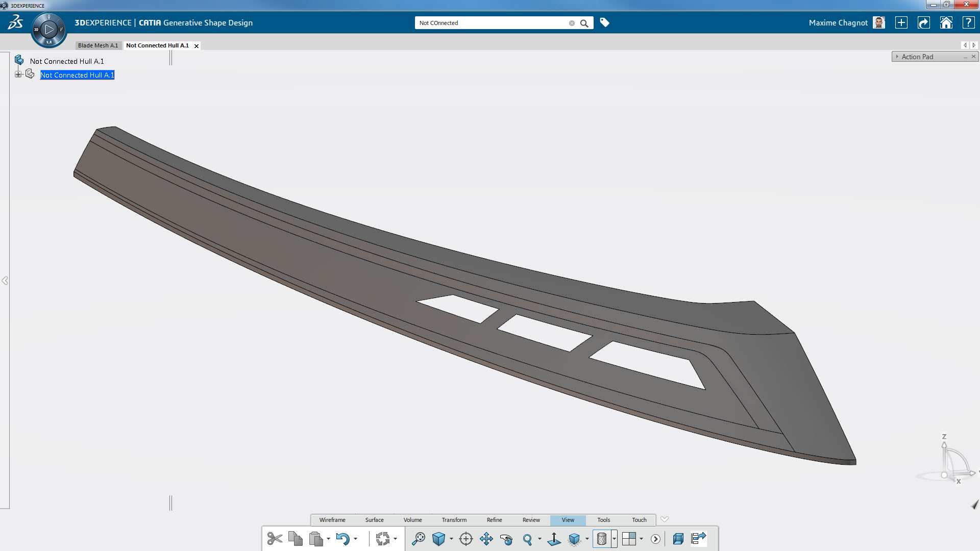
Task: Expand the left side panel arrow
Action: click(5, 281)
